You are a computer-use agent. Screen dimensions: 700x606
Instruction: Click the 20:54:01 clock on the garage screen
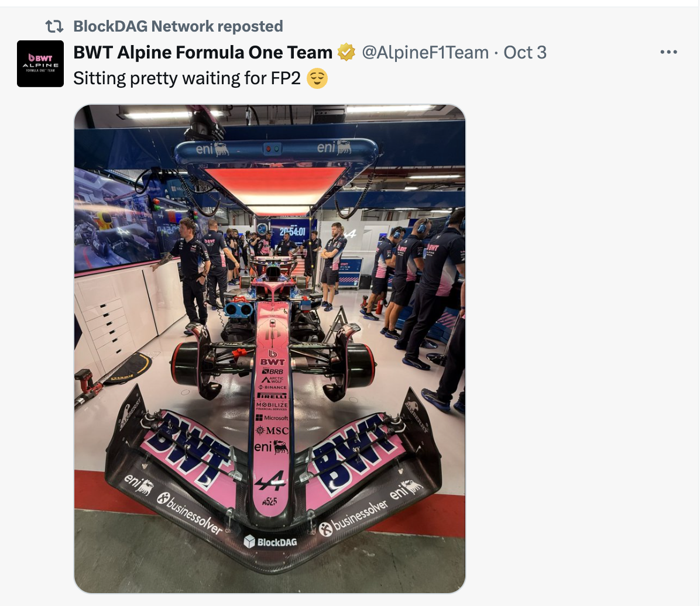(x=293, y=232)
